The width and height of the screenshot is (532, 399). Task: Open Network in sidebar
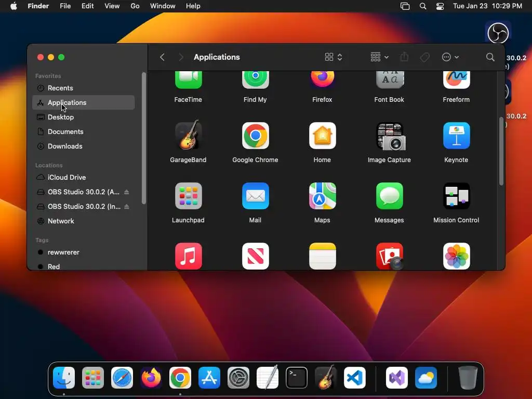pos(84,221)
